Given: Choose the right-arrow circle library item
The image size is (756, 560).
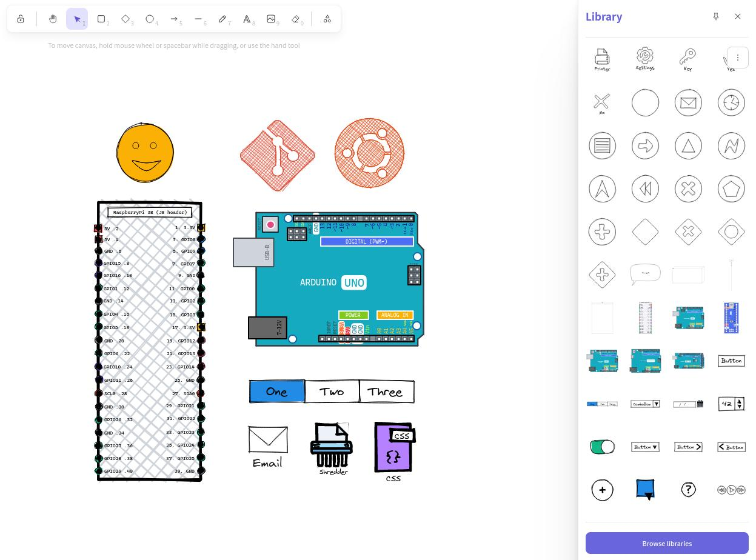Looking at the screenshot, I should click(x=645, y=145).
